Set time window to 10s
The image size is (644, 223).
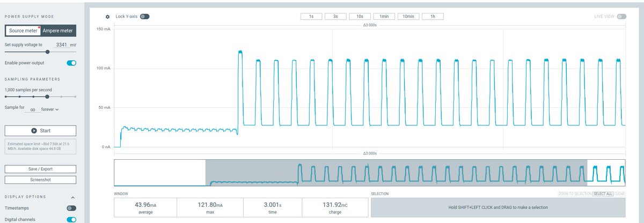[360, 17]
